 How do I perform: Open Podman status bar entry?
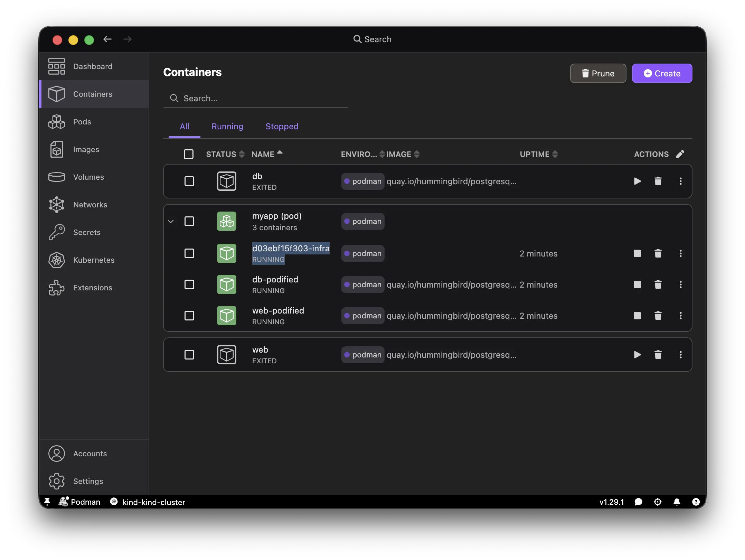tap(79, 502)
